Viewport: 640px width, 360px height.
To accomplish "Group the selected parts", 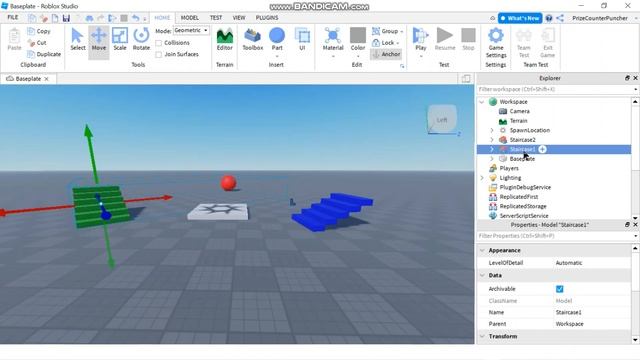I will 387,31.
